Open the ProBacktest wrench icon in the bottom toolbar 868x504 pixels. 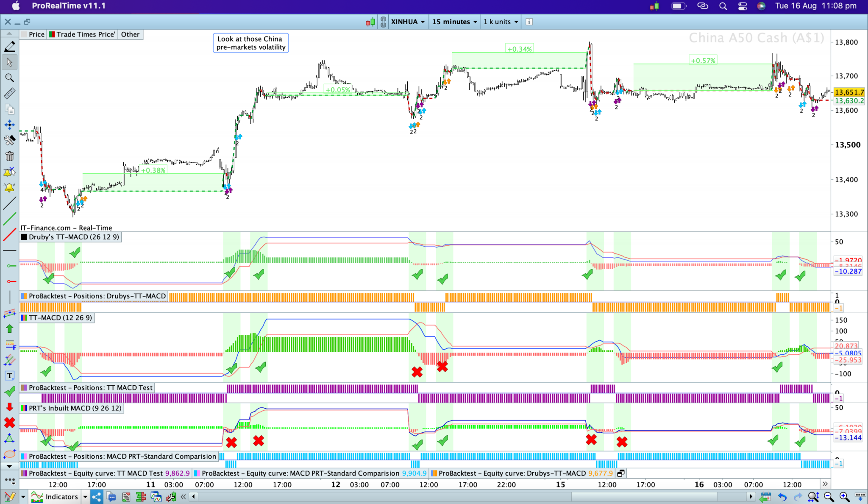point(171,497)
